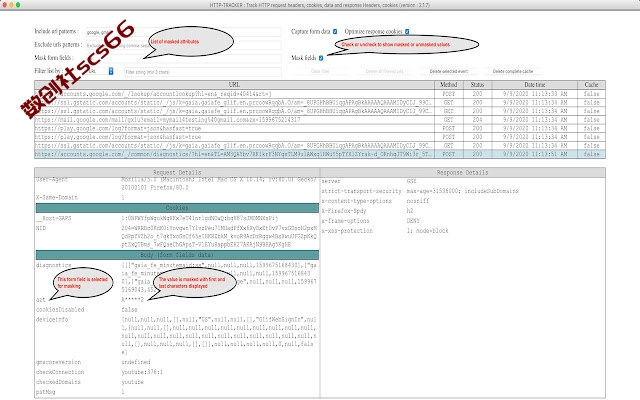Viewport: 640px width, 400px height.
Task: Click the 11:13:51 AM date cell
Action: 535,154
